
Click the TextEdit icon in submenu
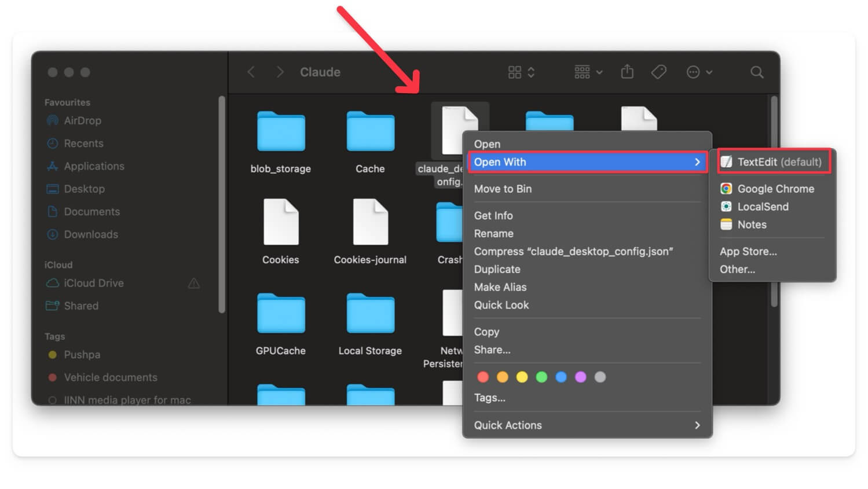click(726, 162)
